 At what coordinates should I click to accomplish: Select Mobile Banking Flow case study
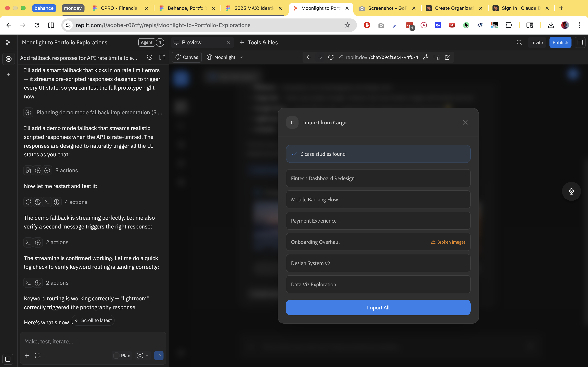click(x=378, y=200)
